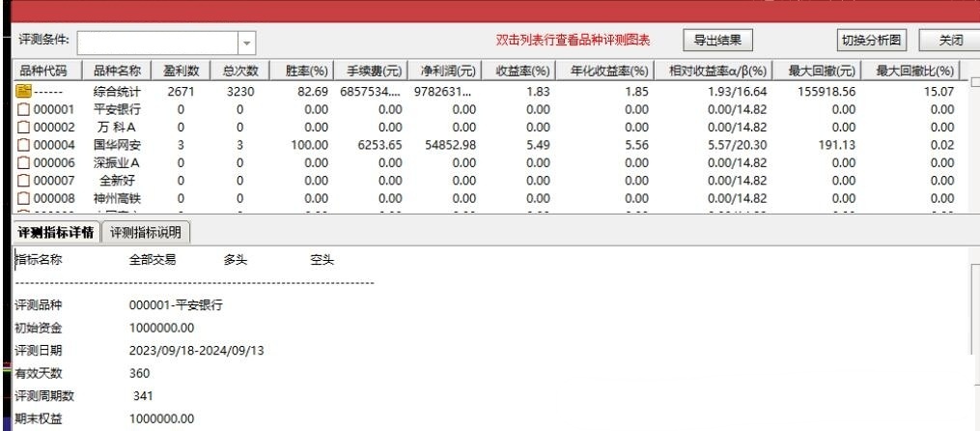
Task: Click inside the 评测条件 combo box field
Action: coord(156,43)
